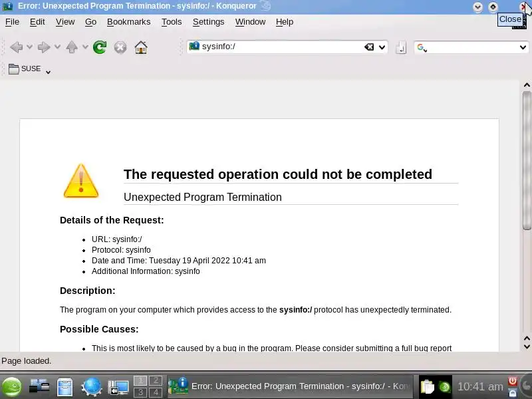Open the SUSE bookmark folder
Viewport: 532px width, 399px height.
click(x=25, y=69)
